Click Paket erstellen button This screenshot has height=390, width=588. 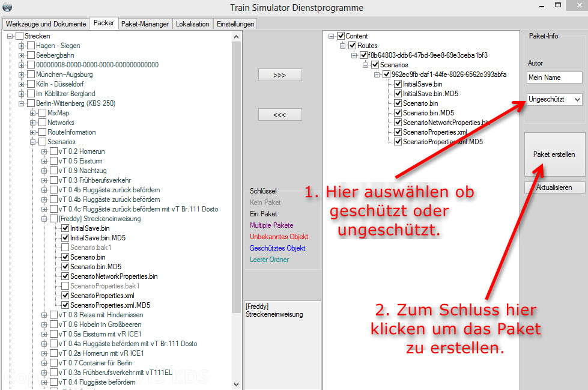click(554, 154)
